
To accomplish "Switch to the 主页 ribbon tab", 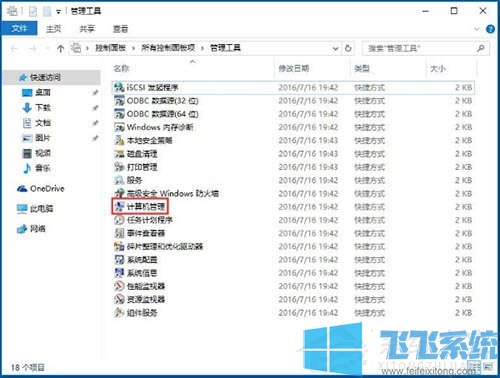I will pos(54,29).
